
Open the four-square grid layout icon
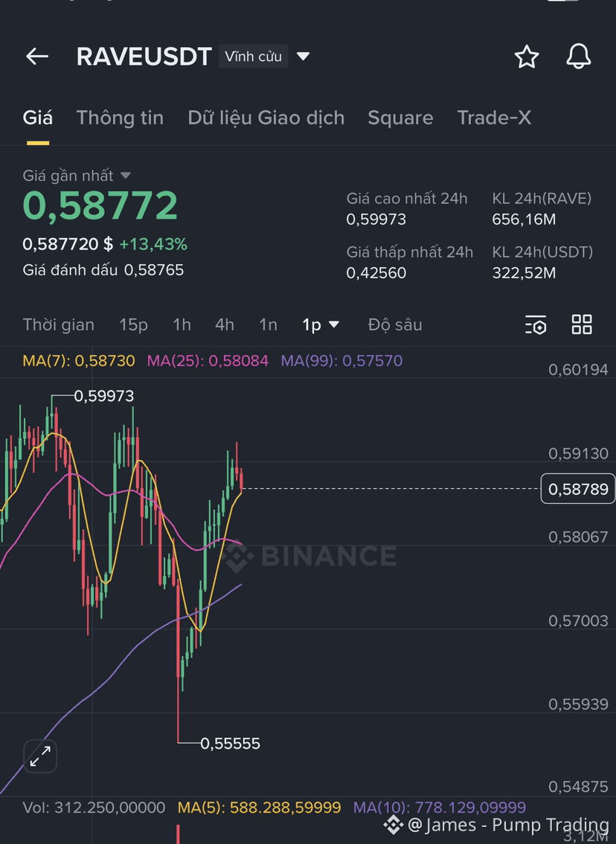582,325
